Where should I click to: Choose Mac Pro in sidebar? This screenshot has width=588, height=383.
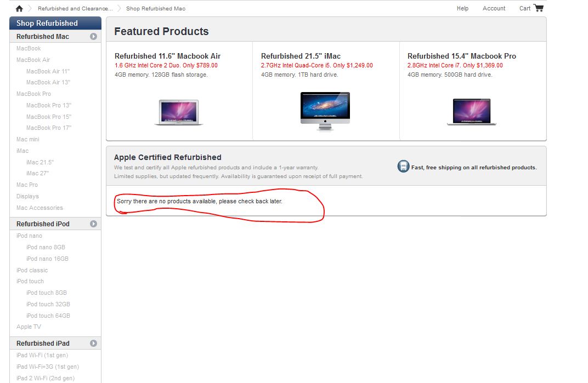pyautogui.click(x=27, y=185)
